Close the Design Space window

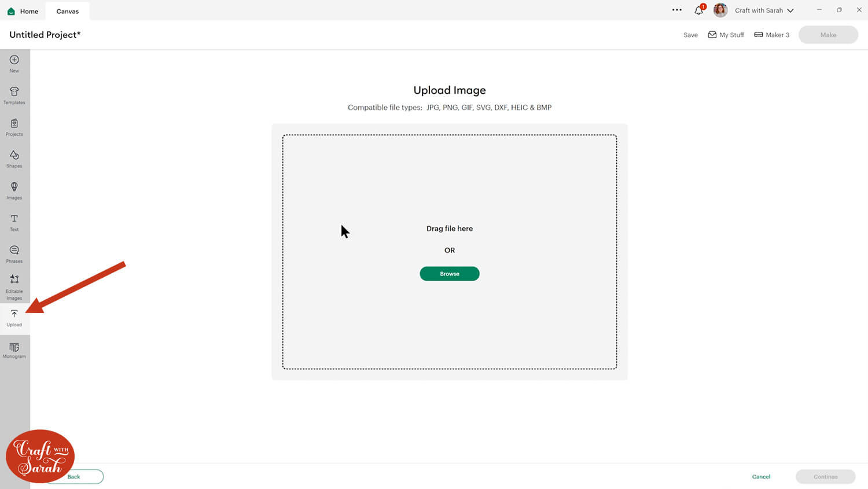[x=859, y=10]
